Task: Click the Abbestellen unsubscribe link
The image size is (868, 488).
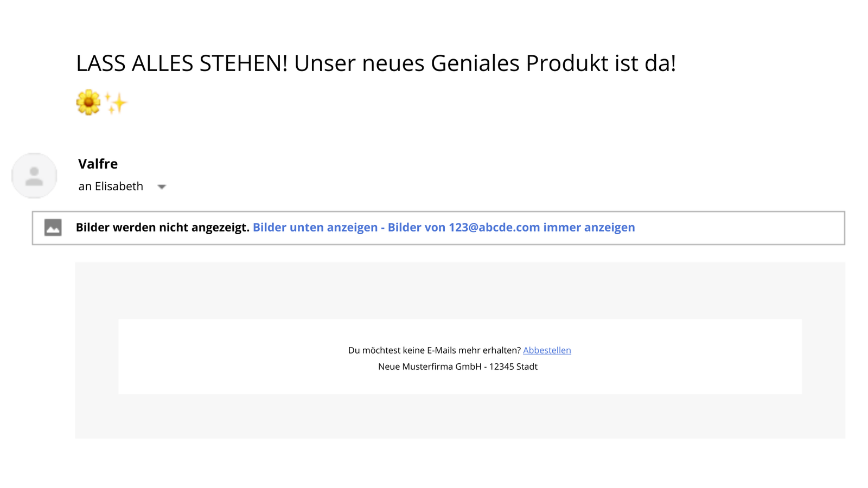Action: 547,350
